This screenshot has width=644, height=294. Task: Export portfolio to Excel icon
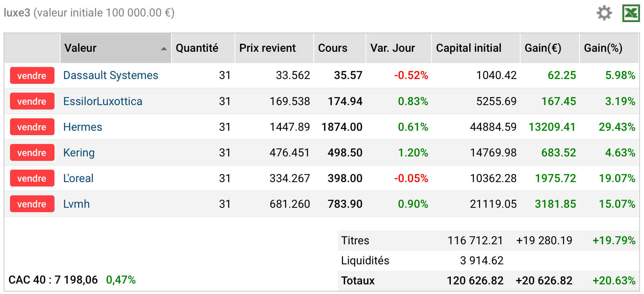click(x=631, y=13)
